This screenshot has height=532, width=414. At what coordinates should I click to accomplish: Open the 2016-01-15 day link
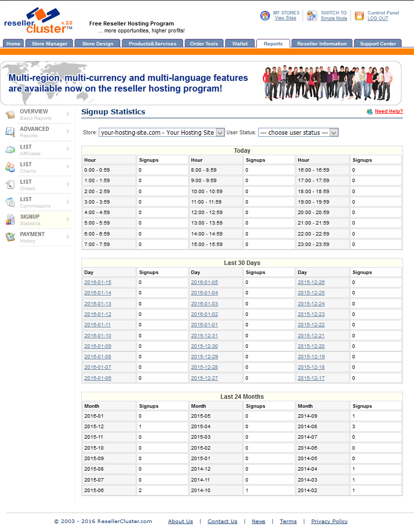[x=98, y=282]
